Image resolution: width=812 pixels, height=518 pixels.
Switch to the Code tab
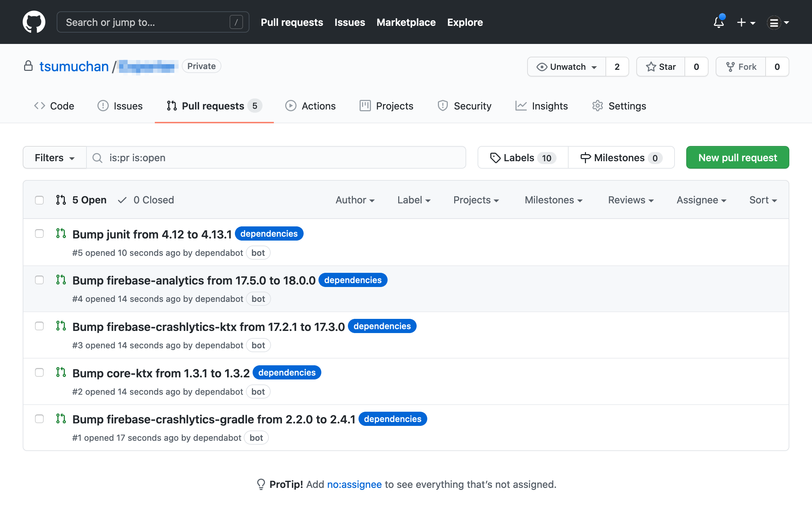pos(54,106)
